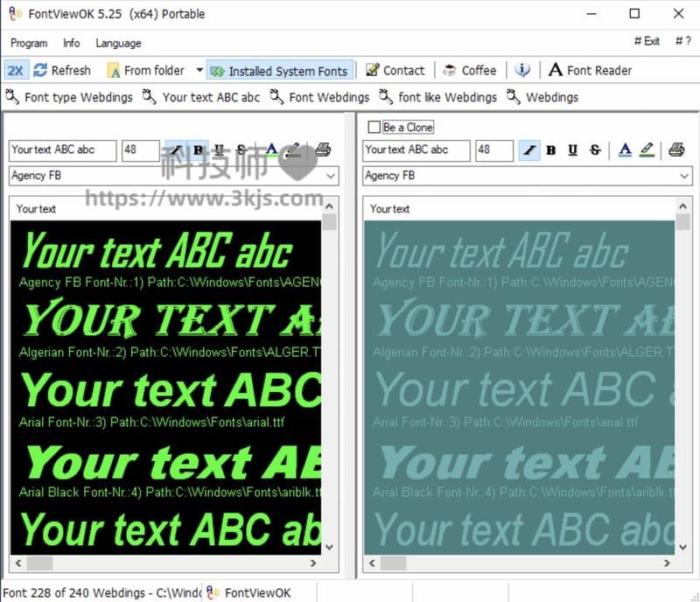Click the right pane preview text field
This screenshot has height=602, width=700.
tap(416, 150)
